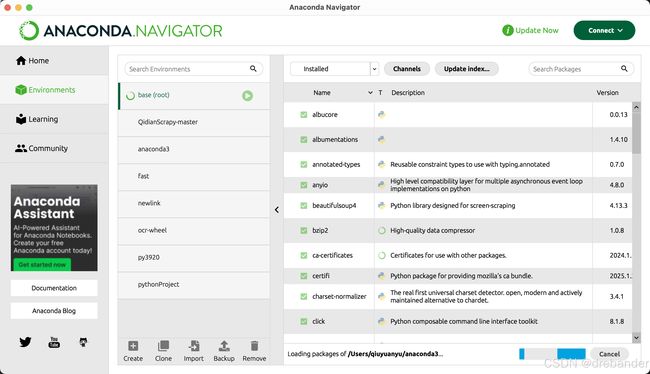Click the Channels button
The image size is (650, 374).
(407, 69)
